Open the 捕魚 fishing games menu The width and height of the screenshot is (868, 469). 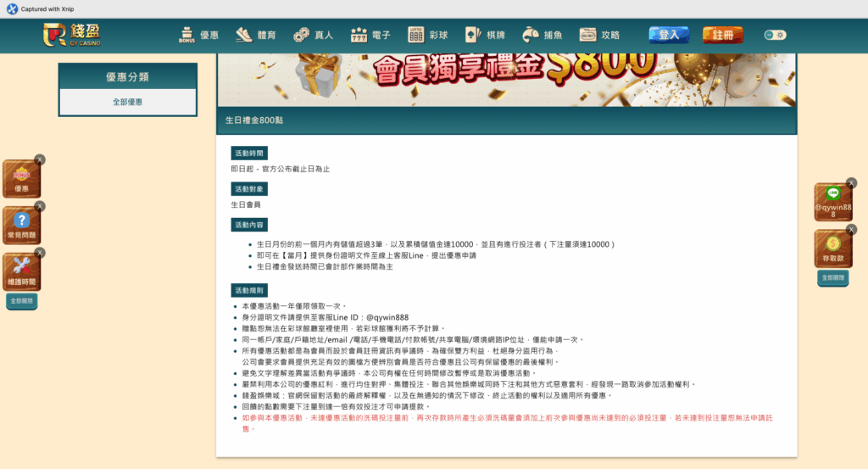(542, 36)
